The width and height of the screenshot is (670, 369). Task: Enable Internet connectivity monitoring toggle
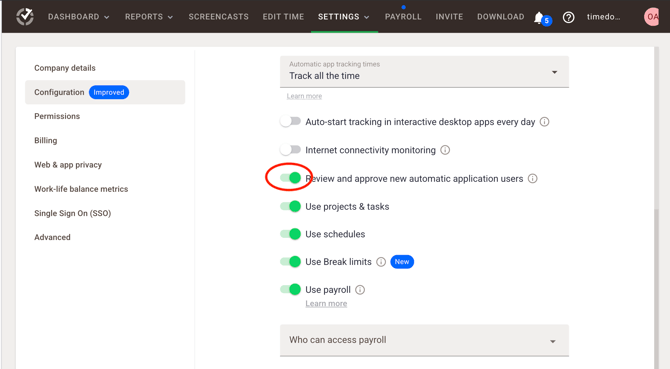pos(291,150)
